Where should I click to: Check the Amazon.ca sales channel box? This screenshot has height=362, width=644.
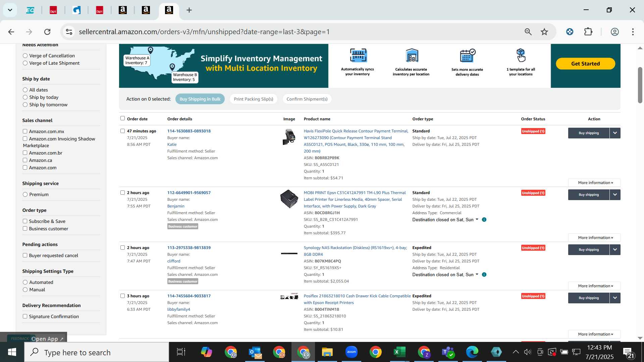(x=25, y=160)
